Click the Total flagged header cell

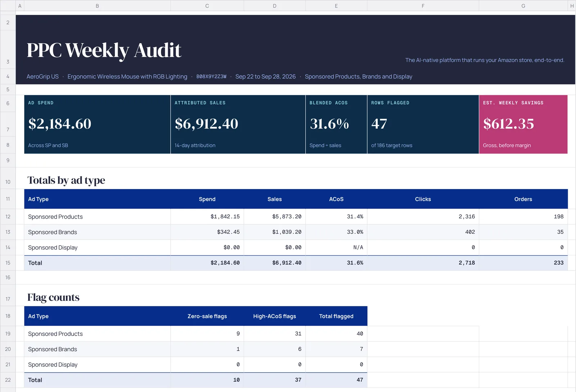pyautogui.click(x=336, y=316)
